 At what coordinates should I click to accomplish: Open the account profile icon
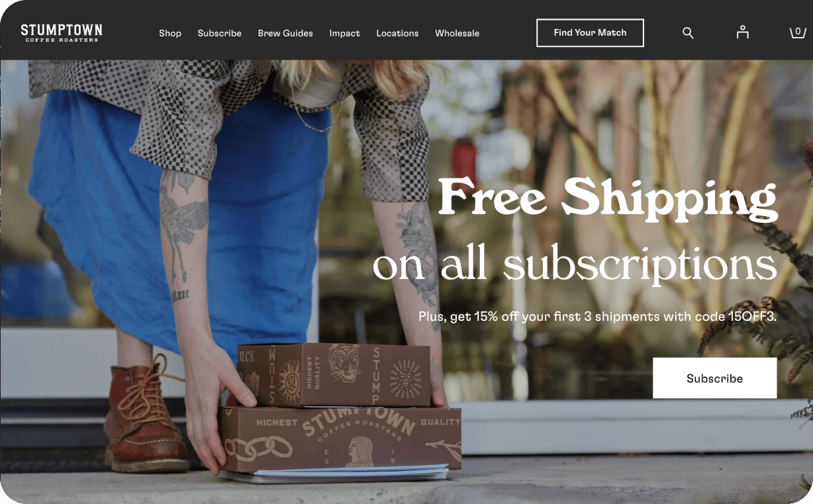click(743, 32)
